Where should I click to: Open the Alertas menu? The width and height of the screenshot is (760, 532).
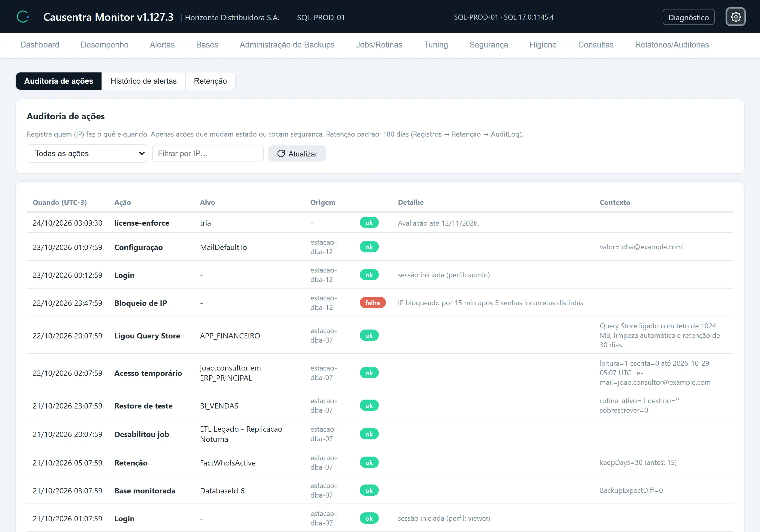coord(162,45)
